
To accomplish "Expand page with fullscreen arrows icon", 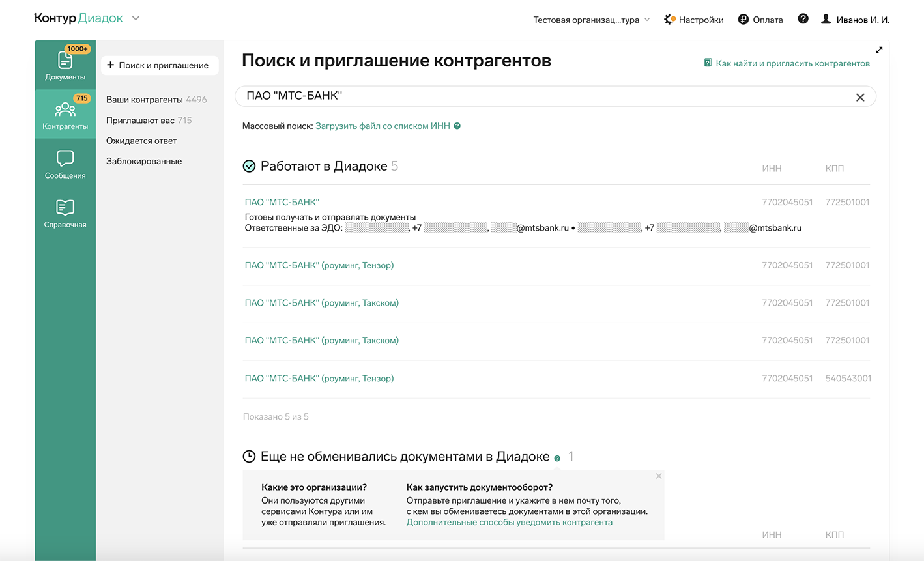I will (879, 50).
